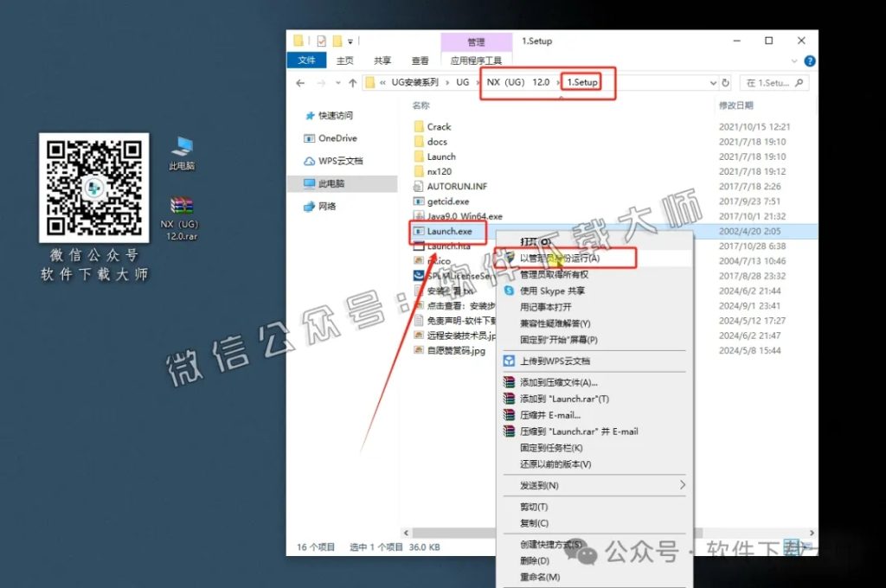This screenshot has width=886, height=588.
Task: Click inside the search box
Action: [770, 83]
